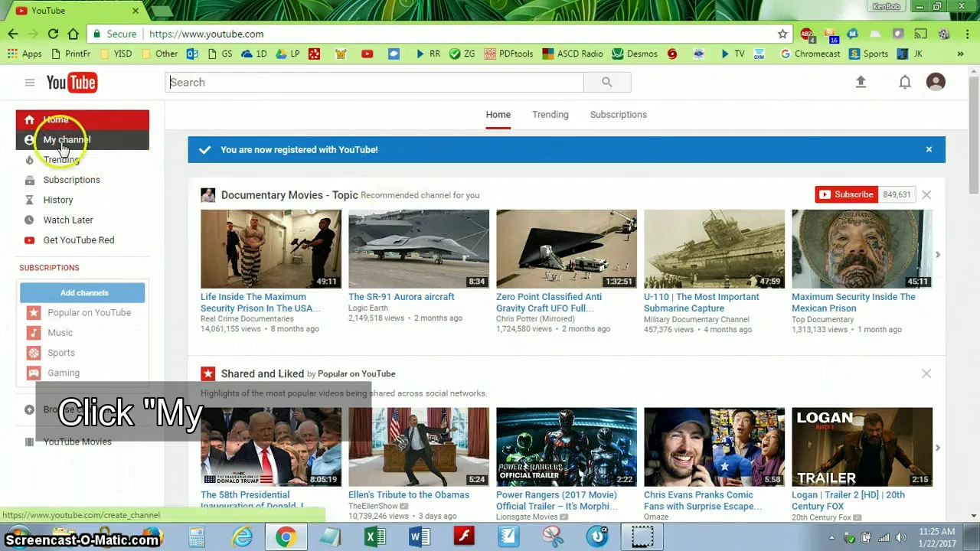Subscribe to Documentary Movies - Topic
980x551 pixels.
846,194
